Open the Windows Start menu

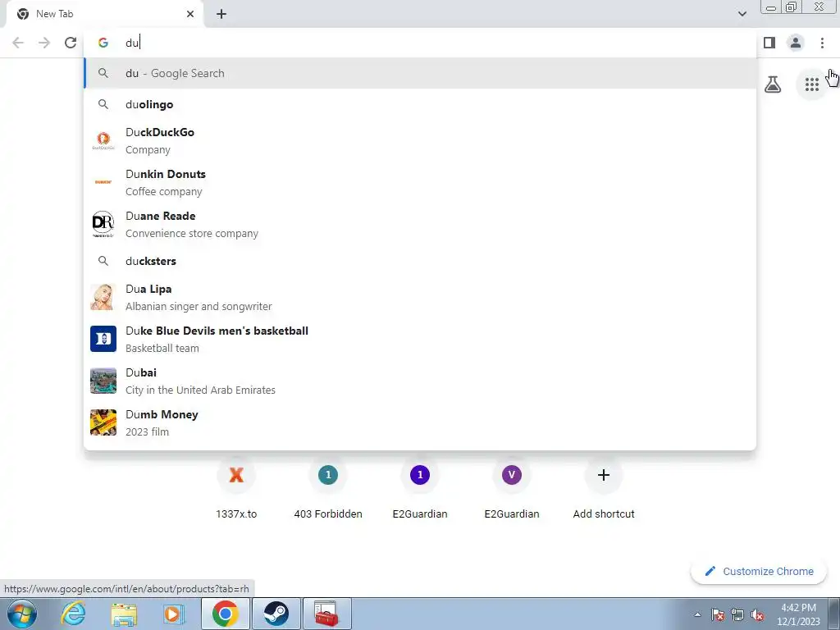pos(22,614)
